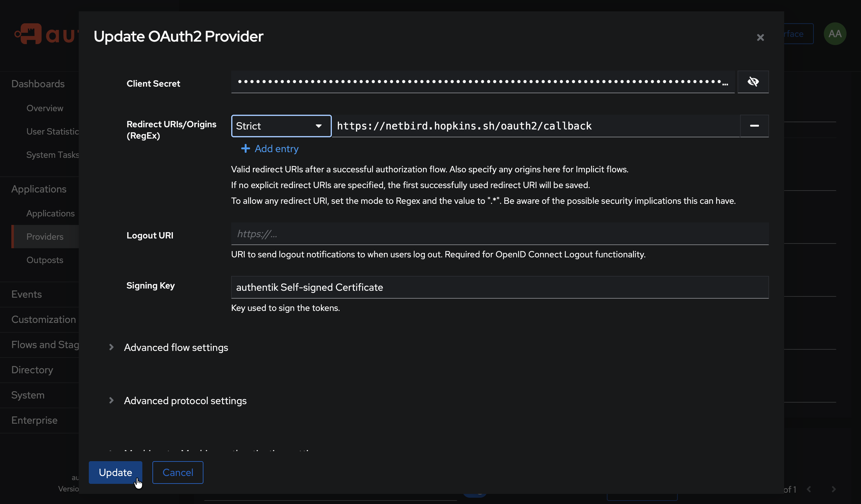Click the dropdown caret on Strict selector
The height and width of the screenshot is (504, 861).
pos(318,126)
